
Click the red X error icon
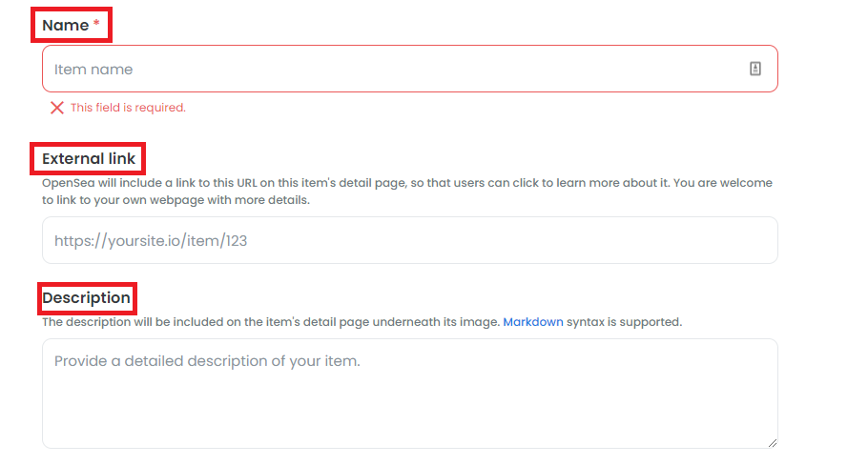pyautogui.click(x=57, y=108)
